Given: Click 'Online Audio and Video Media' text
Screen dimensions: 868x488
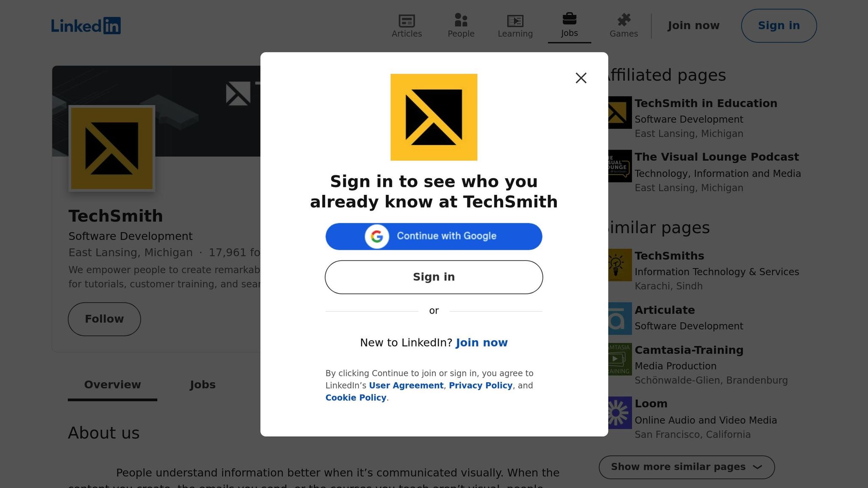Looking at the screenshot, I should tap(706, 420).
